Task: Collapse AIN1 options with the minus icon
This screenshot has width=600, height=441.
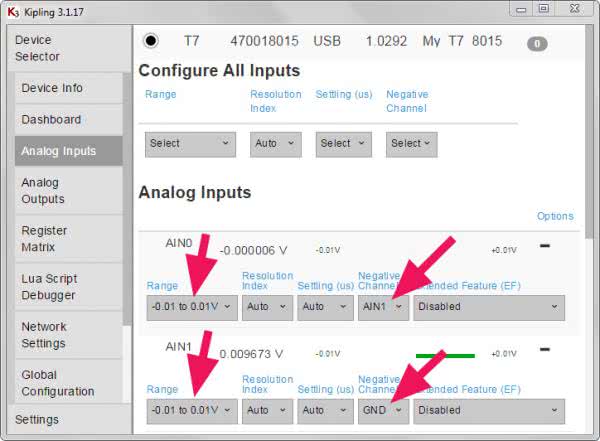Action: click(544, 349)
